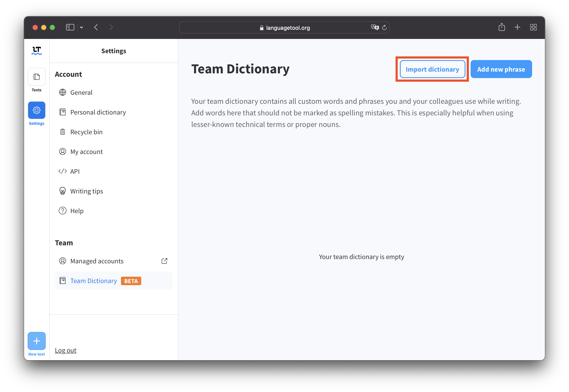Open the Texts panel in the sidebar
This screenshot has height=392, width=569.
[36, 77]
